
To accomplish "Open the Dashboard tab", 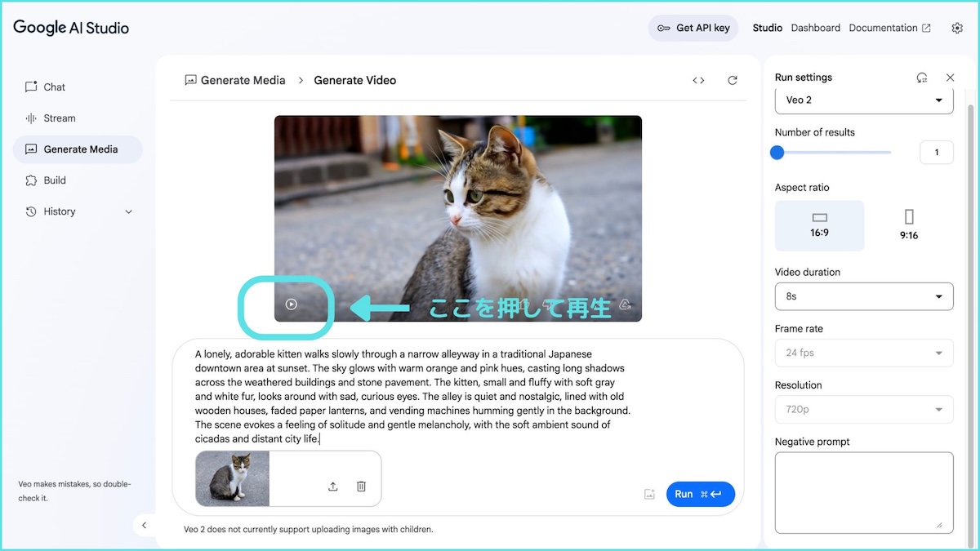I will coord(815,28).
